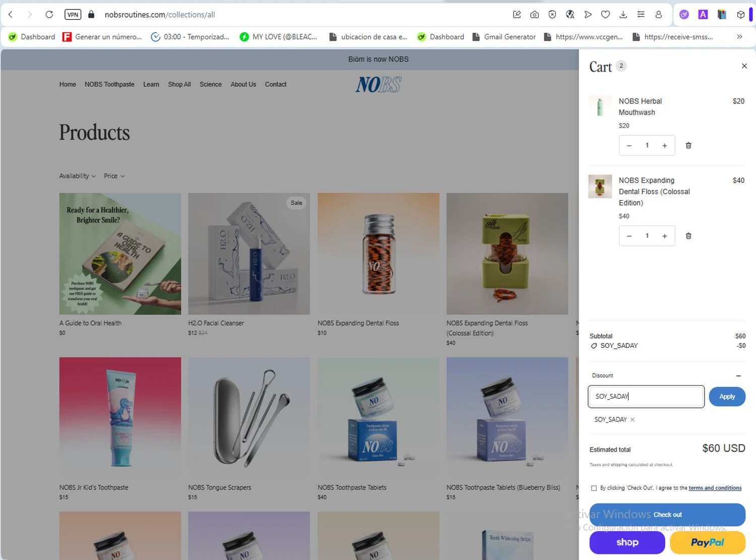Screen dimensions: 756x560
Task: Open A Guide to Oral Health product image
Action: (120, 254)
